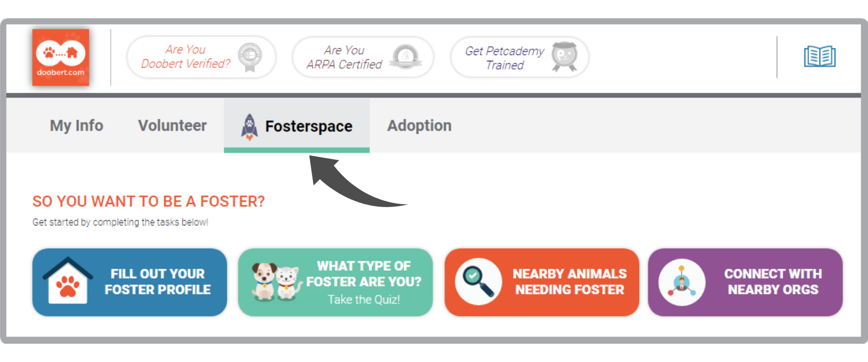Click the house with paw icon

68,280
